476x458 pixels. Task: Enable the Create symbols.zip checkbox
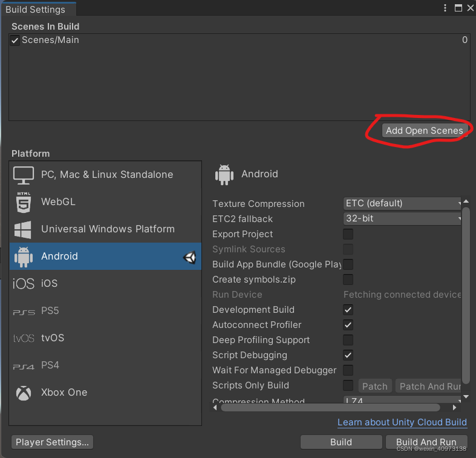tap(348, 280)
